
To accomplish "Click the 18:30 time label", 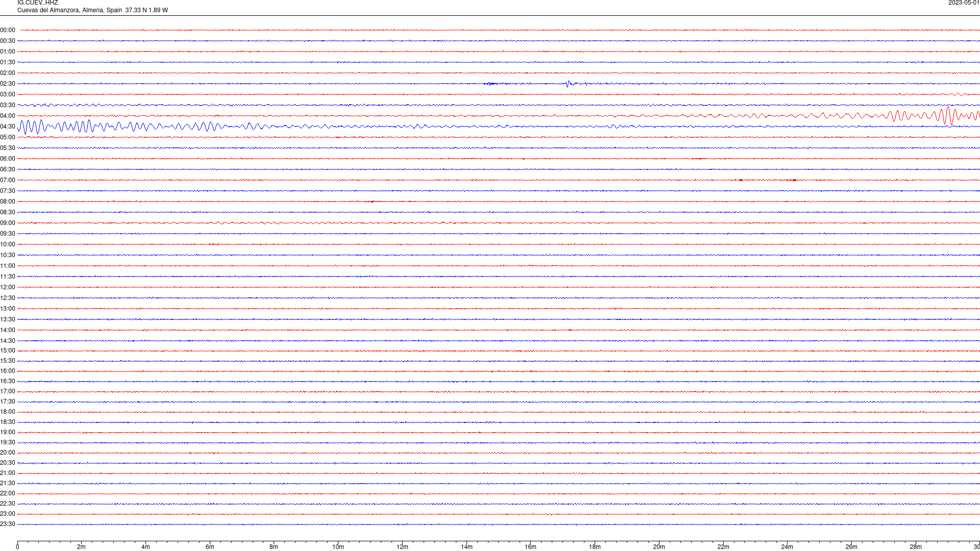I will pos(8,422).
